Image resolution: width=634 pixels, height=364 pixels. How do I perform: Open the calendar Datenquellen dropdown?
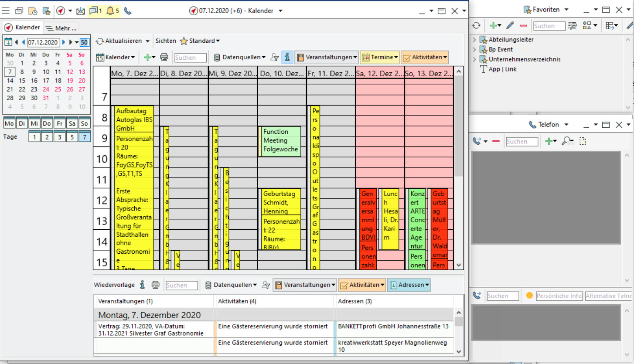(240, 57)
